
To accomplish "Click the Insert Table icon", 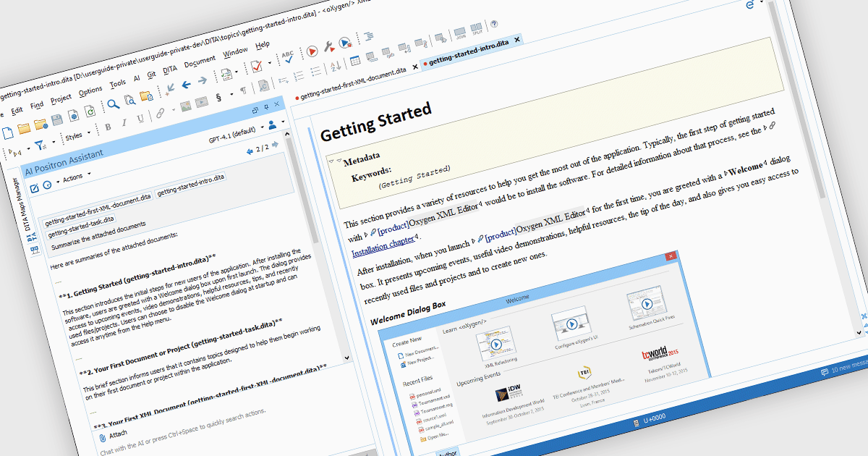I will (x=355, y=61).
